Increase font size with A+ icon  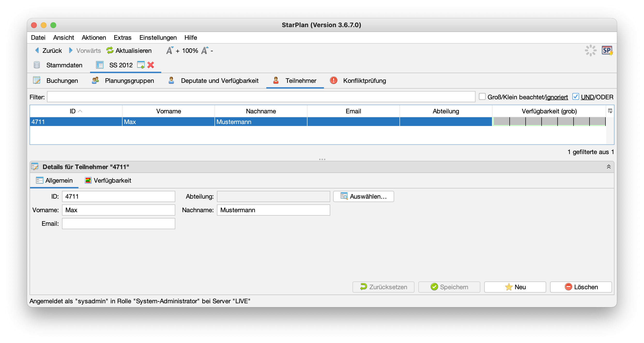coord(170,51)
